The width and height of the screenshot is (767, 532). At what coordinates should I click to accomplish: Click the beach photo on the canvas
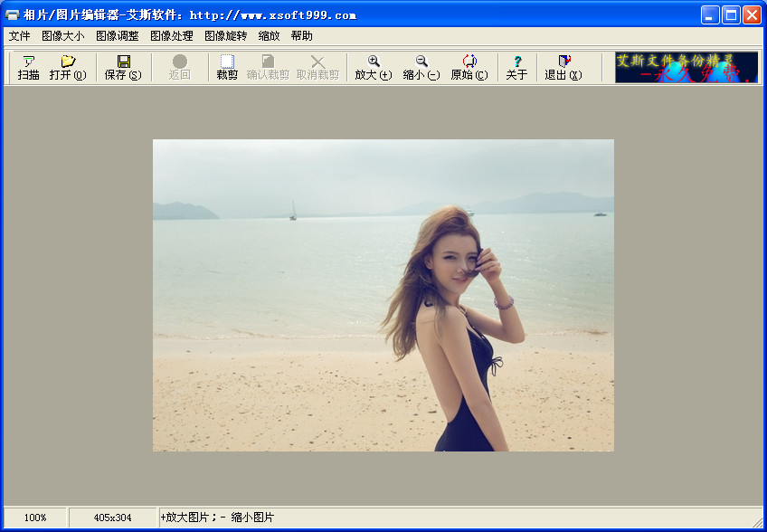click(383, 295)
